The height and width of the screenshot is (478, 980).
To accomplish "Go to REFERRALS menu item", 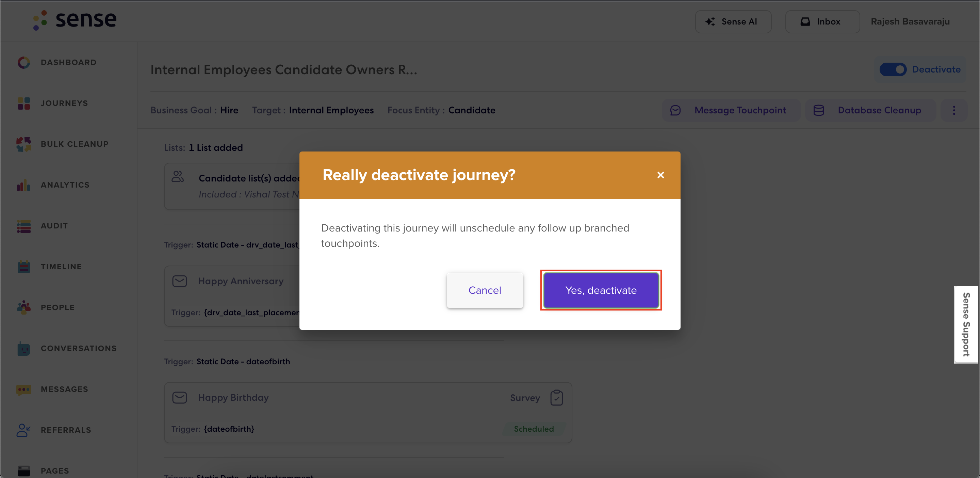I will (66, 430).
